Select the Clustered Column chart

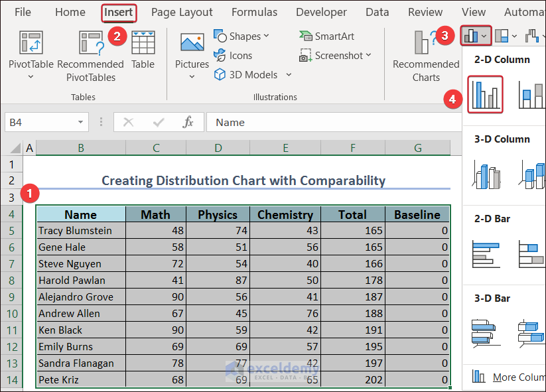(x=485, y=94)
